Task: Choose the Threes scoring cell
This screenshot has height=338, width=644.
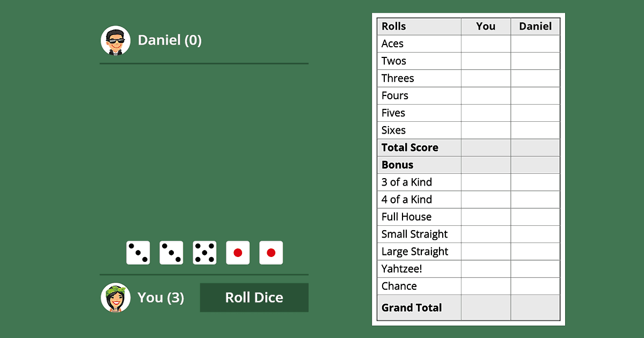Action: (x=486, y=78)
